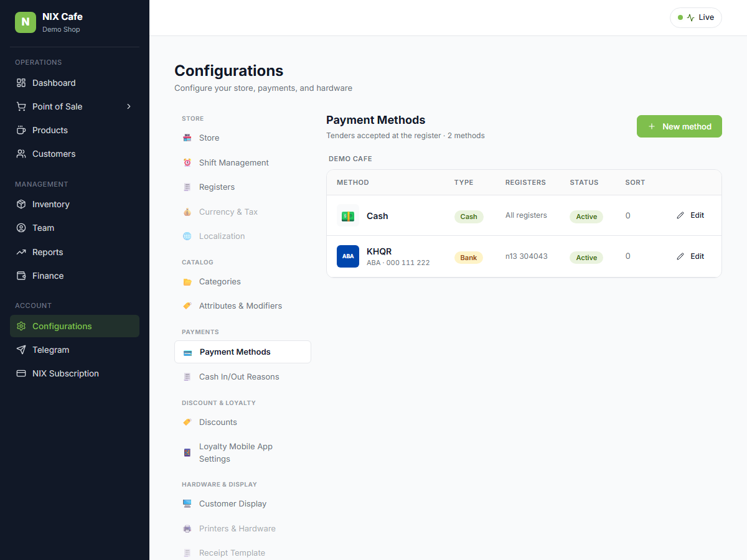Open Dashboard from the sidebar
The height and width of the screenshot is (560, 747).
75,83
